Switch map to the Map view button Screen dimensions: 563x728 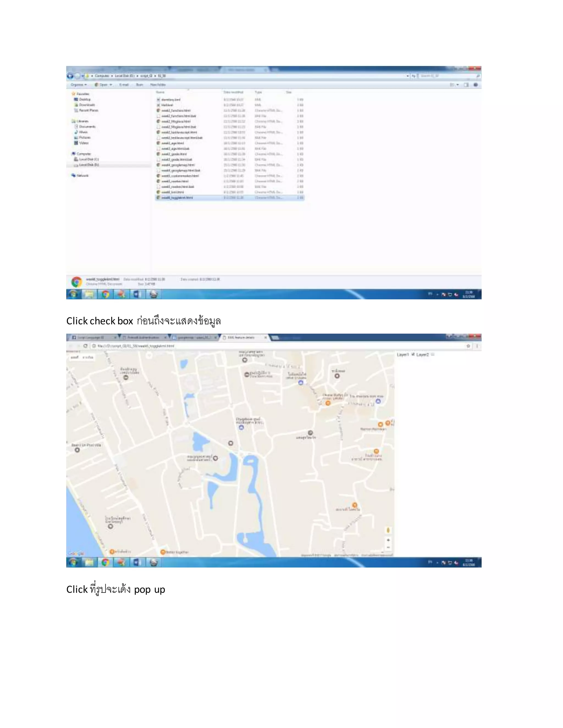[x=74, y=357]
